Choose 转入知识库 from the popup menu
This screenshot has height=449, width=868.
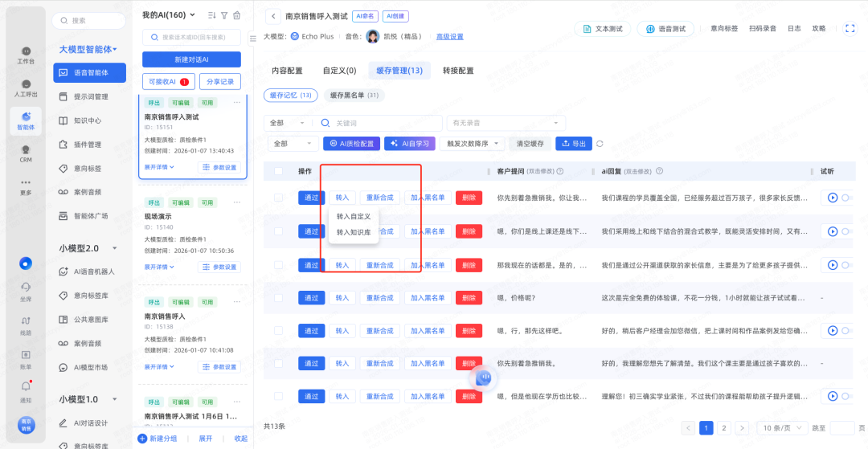pyautogui.click(x=353, y=232)
